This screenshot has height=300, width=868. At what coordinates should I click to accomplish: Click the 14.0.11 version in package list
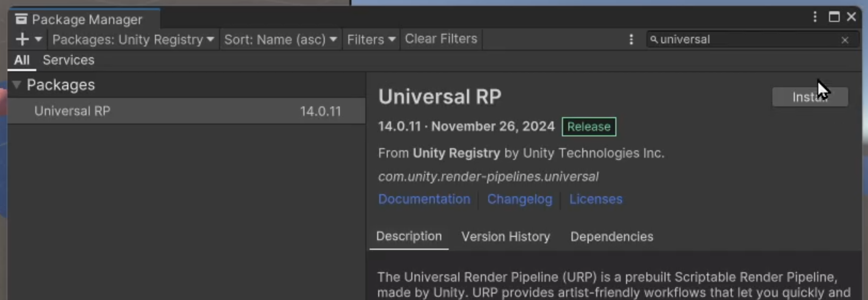[x=320, y=111]
